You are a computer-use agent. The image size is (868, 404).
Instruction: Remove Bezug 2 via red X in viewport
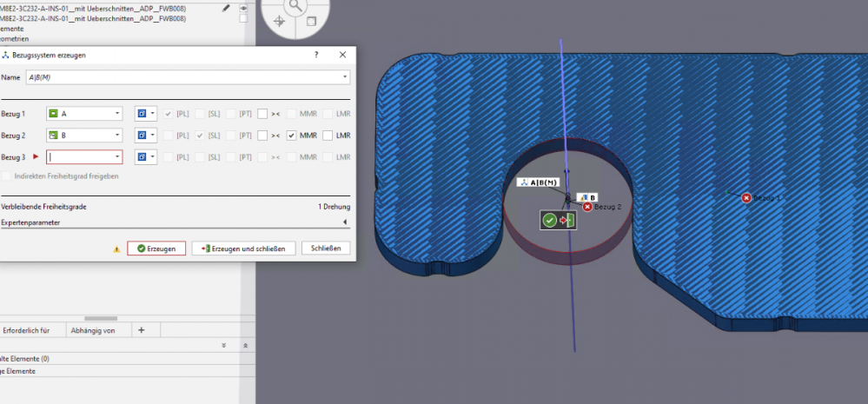click(x=587, y=207)
